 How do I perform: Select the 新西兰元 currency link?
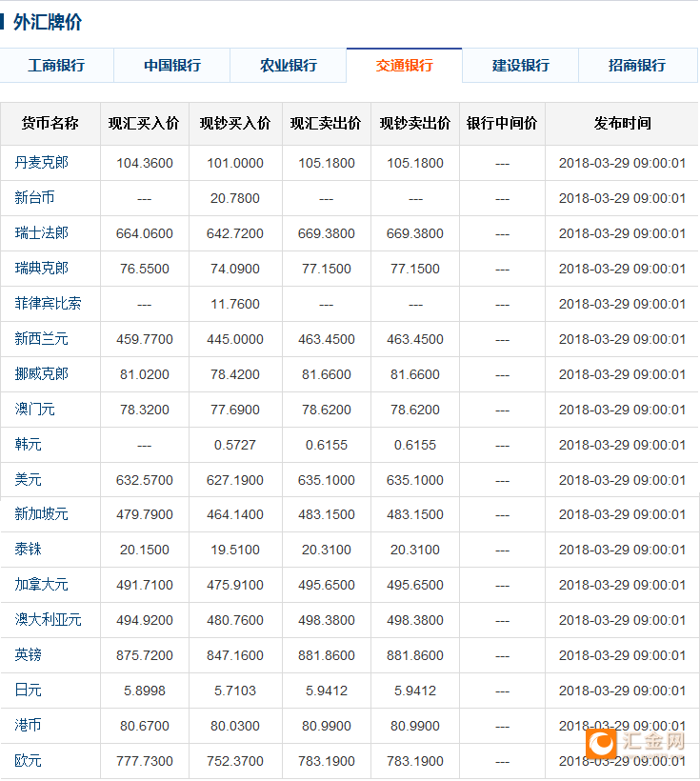[x=41, y=339]
